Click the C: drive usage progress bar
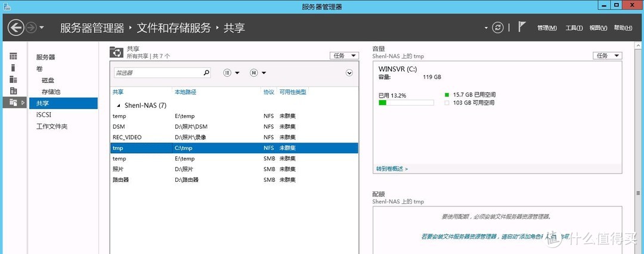 click(405, 103)
